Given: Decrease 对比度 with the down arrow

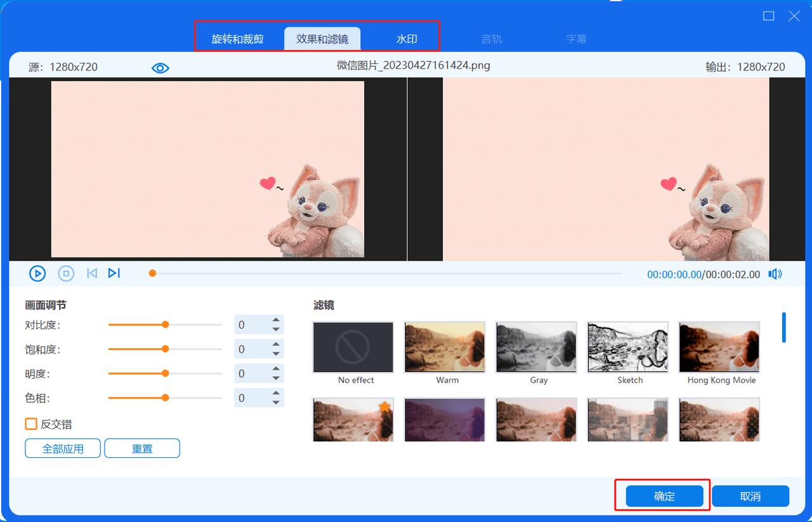Looking at the screenshot, I should (x=276, y=329).
